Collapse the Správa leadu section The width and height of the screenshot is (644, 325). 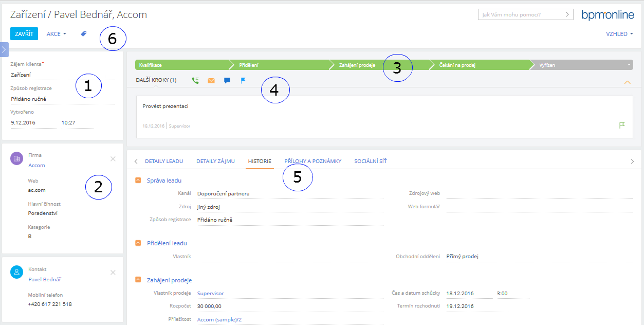point(138,180)
